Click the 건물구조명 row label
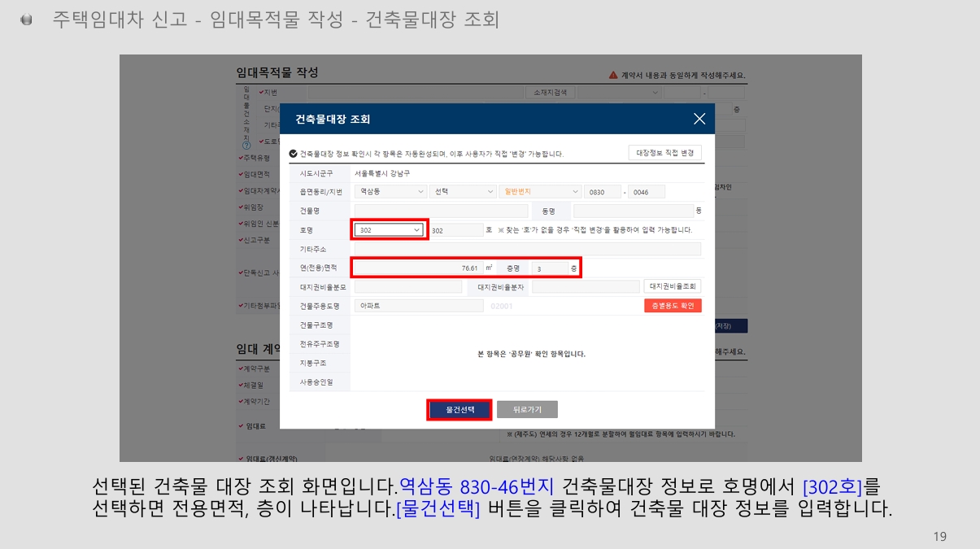Image resolution: width=980 pixels, height=549 pixels. [316, 325]
